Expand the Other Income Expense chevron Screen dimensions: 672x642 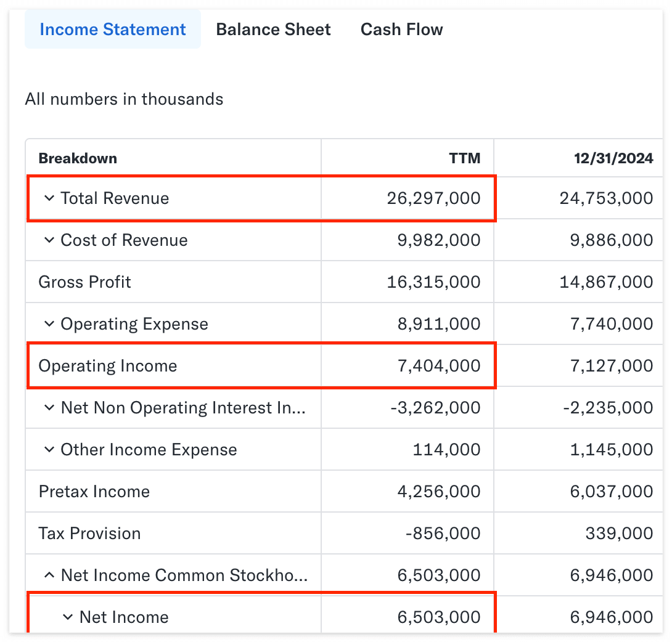(x=49, y=450)
